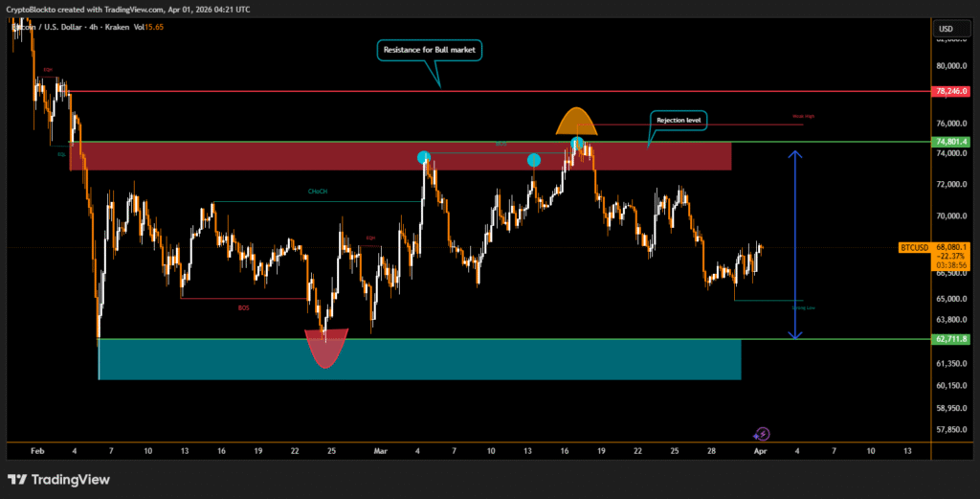This screenshot has height=499, width=980.
Task: Select the orange dome shape above the peak
Action: point(578,123)
